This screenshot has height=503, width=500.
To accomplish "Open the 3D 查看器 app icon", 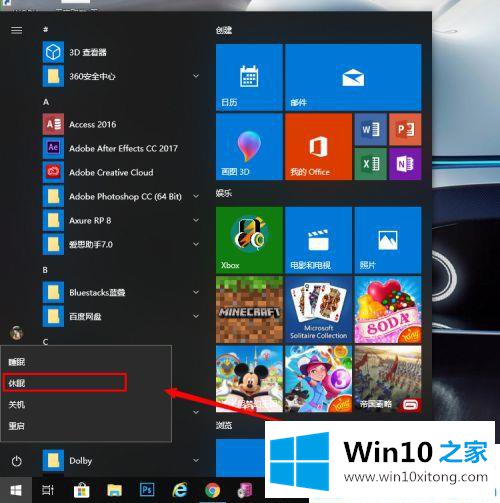I will (53, 52).
